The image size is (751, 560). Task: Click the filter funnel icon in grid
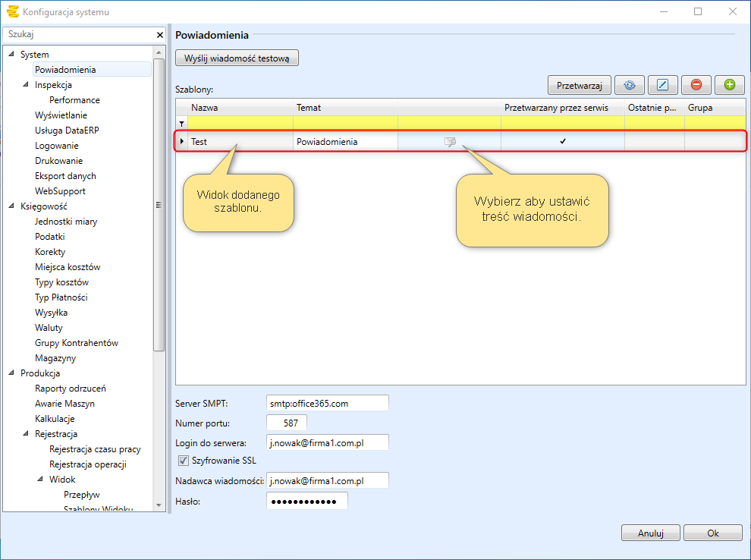click(x=181, y=124)
